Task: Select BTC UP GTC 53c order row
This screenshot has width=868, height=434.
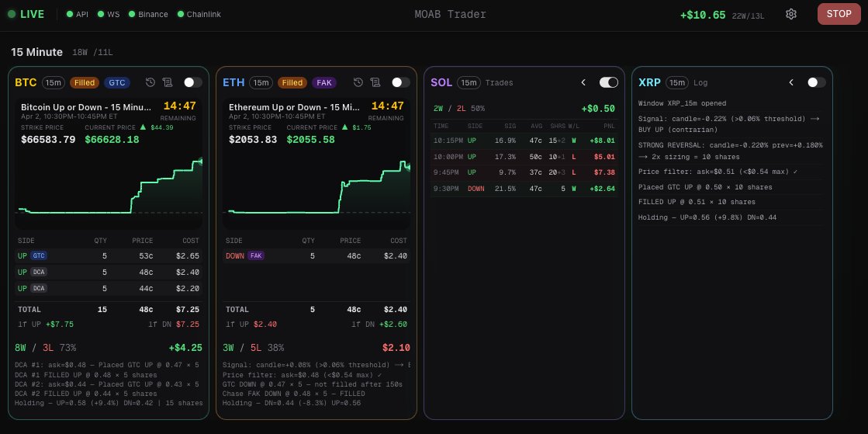Action: coord(109,256)
